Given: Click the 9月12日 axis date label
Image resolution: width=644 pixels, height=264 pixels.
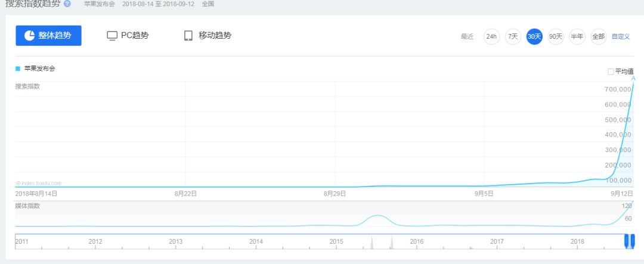Looking at the screenshot, I should [621, 194].
